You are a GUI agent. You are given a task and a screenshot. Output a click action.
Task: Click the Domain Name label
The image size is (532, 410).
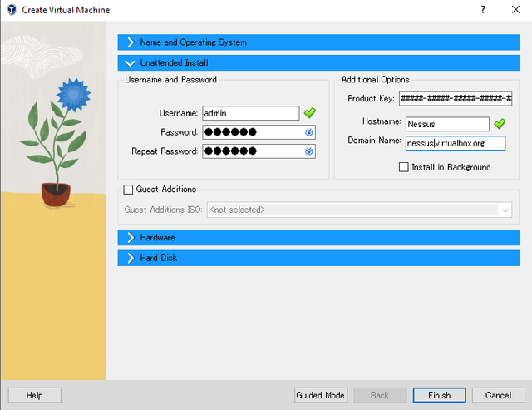(x=374, y=141)
